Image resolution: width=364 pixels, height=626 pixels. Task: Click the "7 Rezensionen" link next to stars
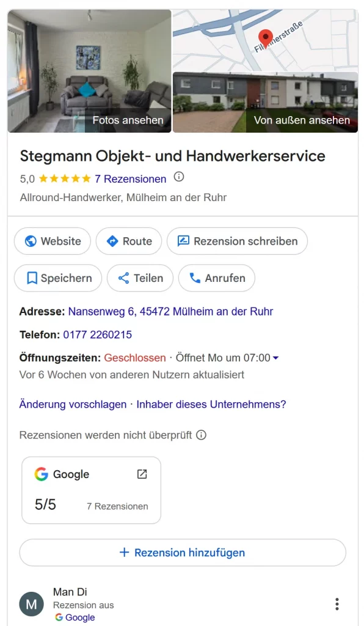click(130, 179)
